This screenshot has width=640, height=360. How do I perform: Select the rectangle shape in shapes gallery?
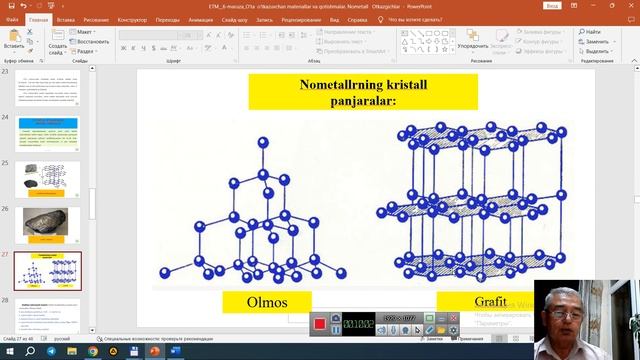(x=429, y=33)
